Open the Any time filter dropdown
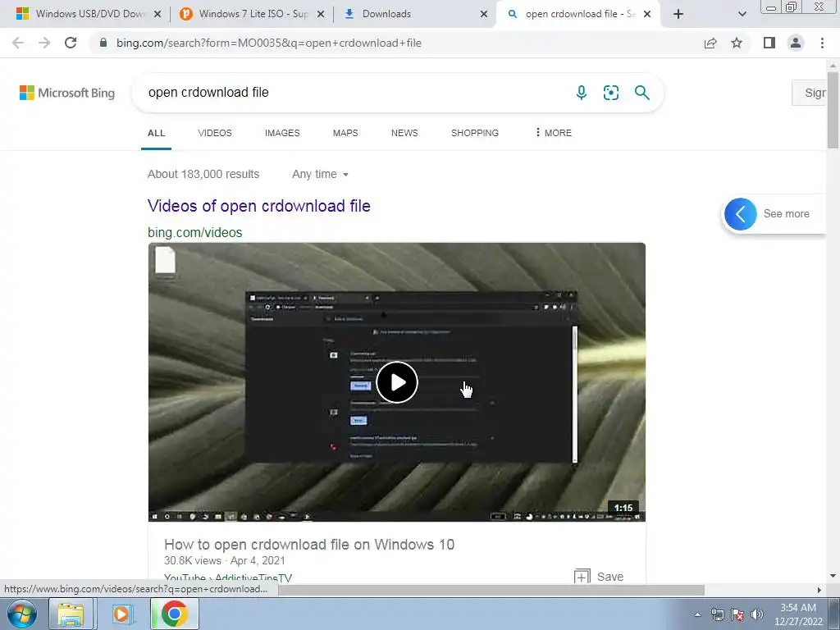Screen dimensions: 840x630 click(x=320, y=174)
